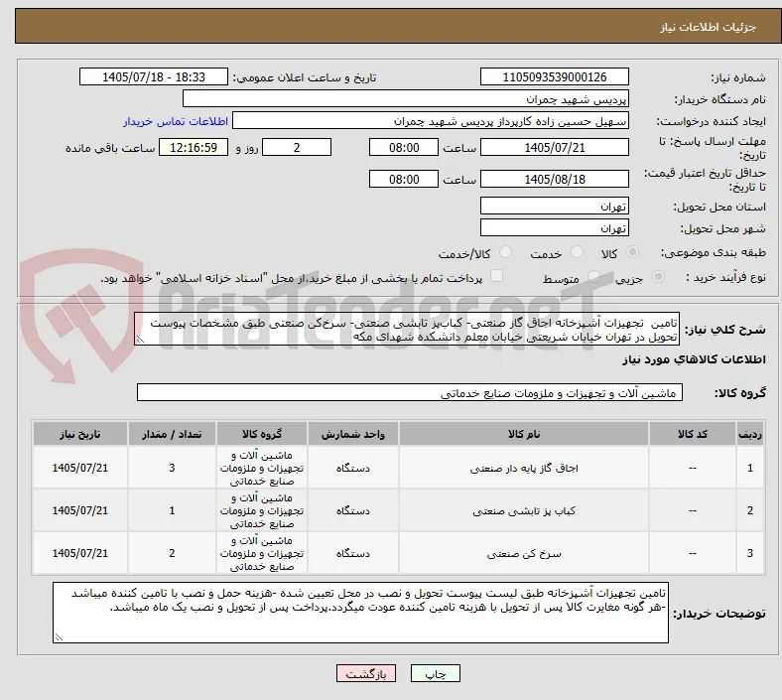
Task: Click the بازگشت back button
Action: click(x=366, y=674)
